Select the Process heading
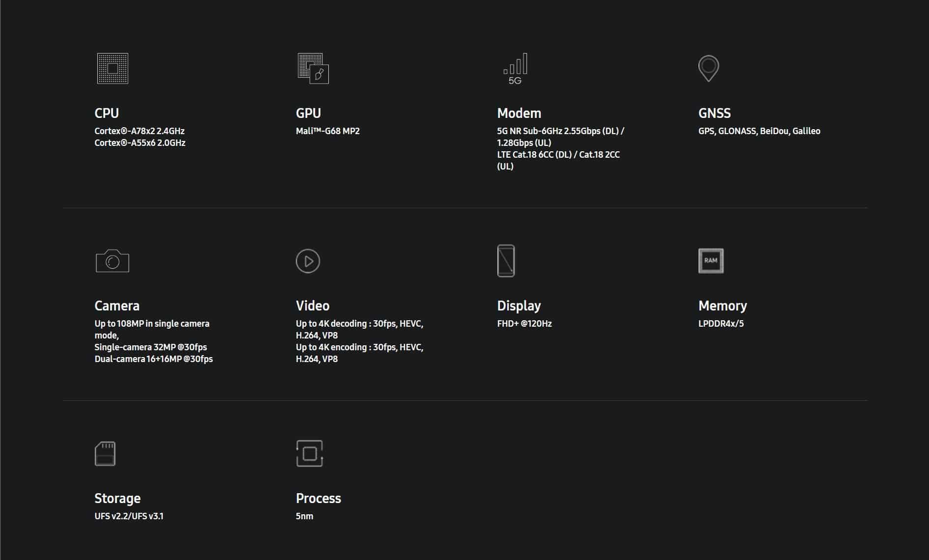Screen dimensions: 929x560 (x=319, y=498)
